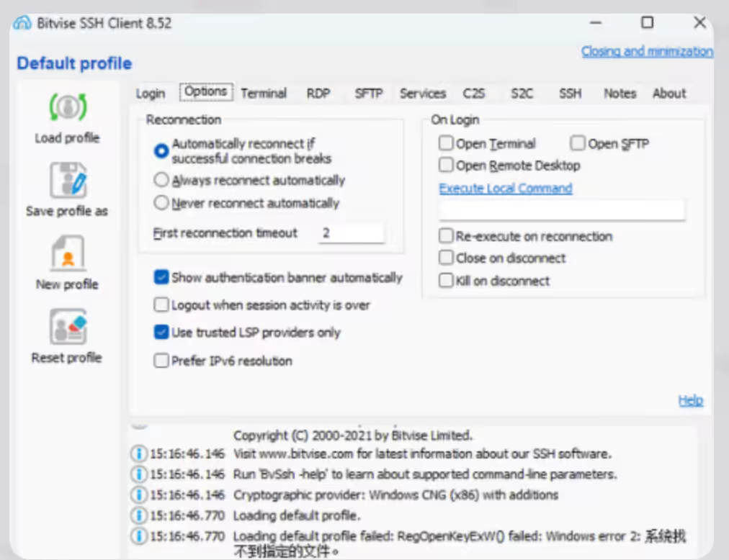
Task: Check Open SFTP on login
Action: tap(578, 143)
